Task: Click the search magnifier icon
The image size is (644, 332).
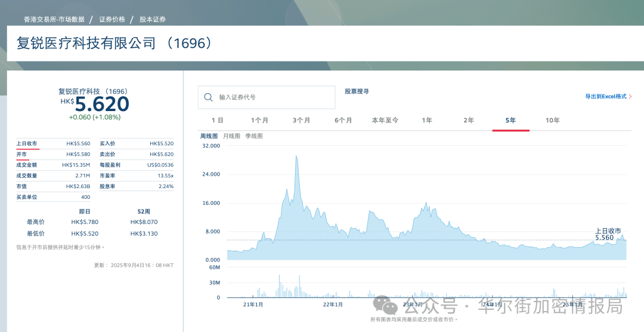Action: coord(208,97)
